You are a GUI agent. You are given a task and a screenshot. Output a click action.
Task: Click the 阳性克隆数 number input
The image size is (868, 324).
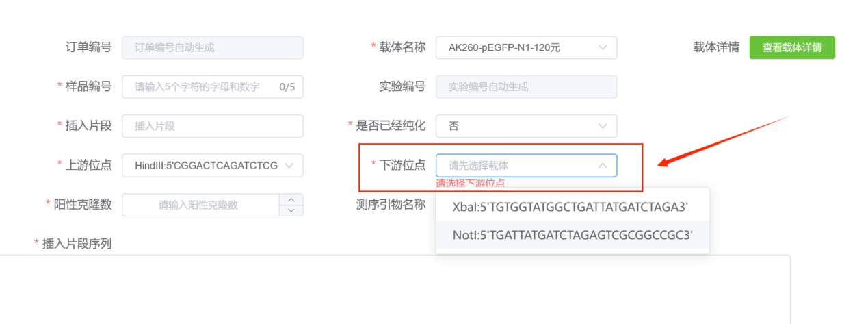click(200, 205)
